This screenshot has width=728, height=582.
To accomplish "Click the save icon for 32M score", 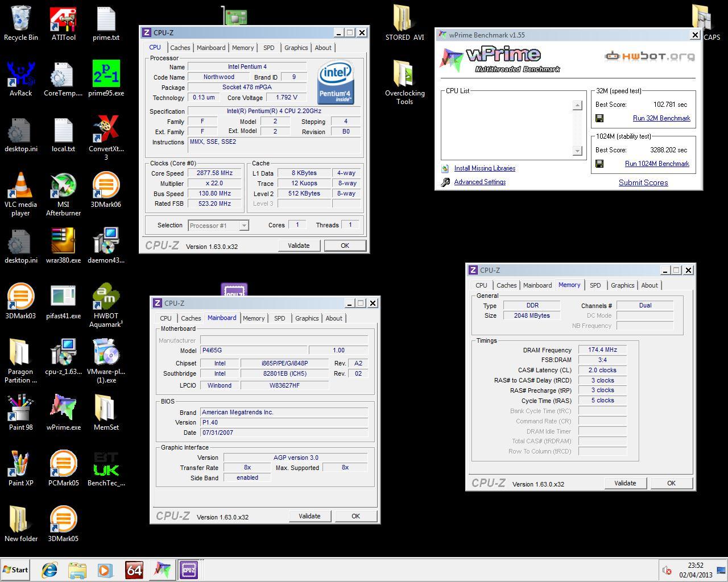I will 599,118.
